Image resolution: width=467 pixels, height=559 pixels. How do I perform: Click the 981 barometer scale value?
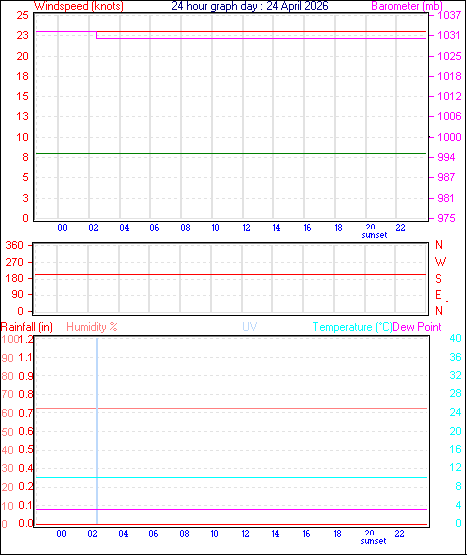(x=446, y=198)
